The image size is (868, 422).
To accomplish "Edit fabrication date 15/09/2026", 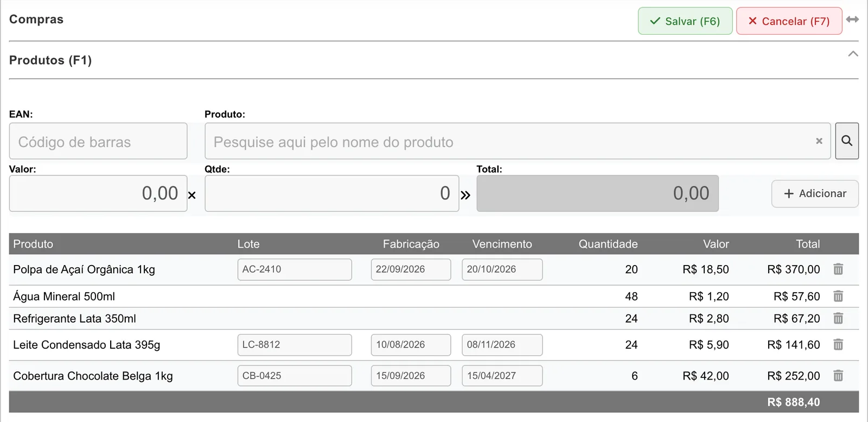I will pos(411,376).
